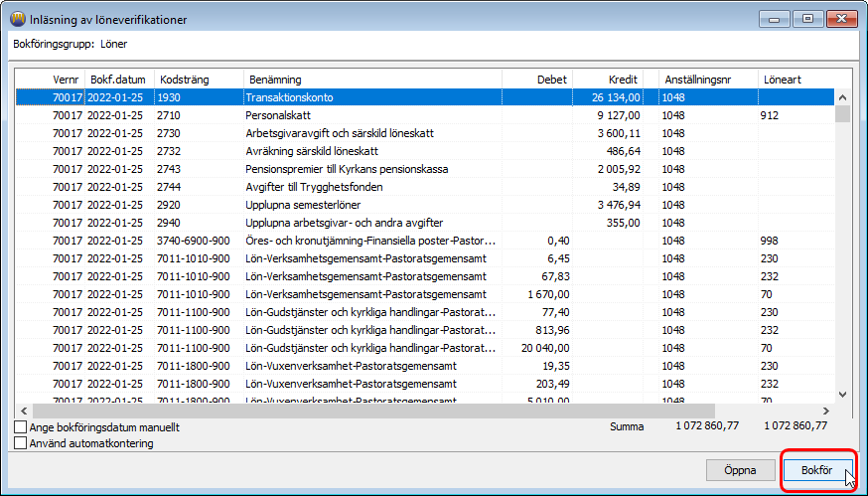868x496 pixels.
Task: Click the app icon in title bar
Action: pos(18,20)
